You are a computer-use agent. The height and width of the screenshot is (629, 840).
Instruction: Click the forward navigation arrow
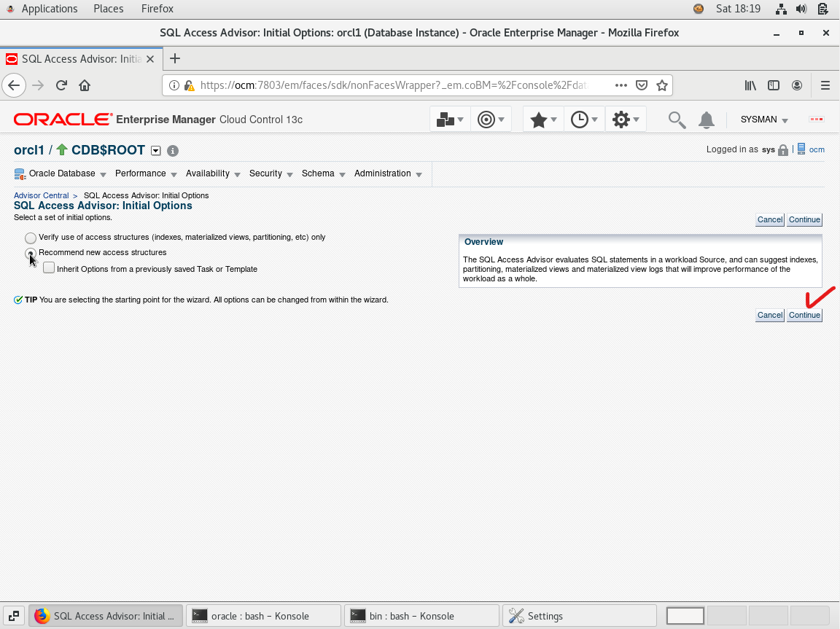37,85
